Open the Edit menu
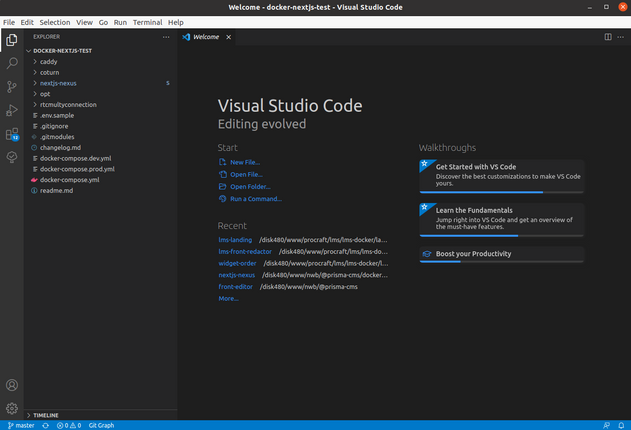This screenshot has height=430, width=631. click(x=27, y=23)
